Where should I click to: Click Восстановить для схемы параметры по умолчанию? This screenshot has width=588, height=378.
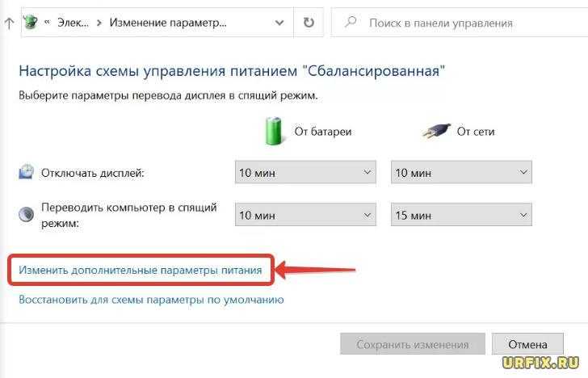(x=151, y=300)
